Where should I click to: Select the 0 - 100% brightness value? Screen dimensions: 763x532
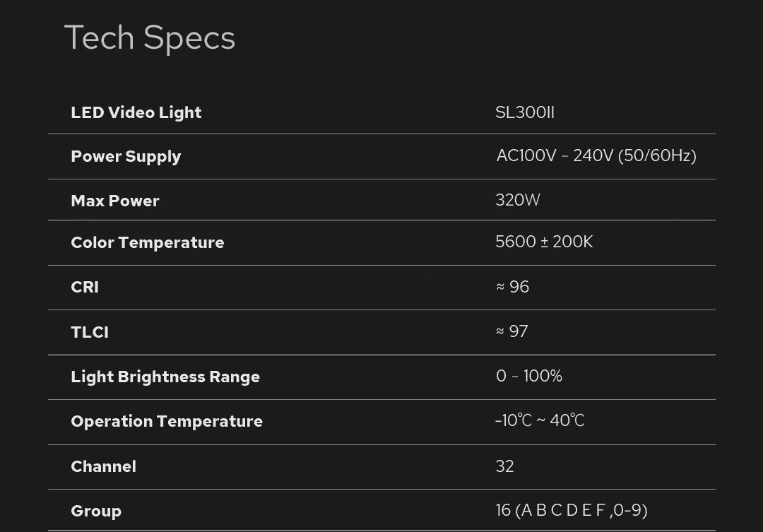coord(529,376)
